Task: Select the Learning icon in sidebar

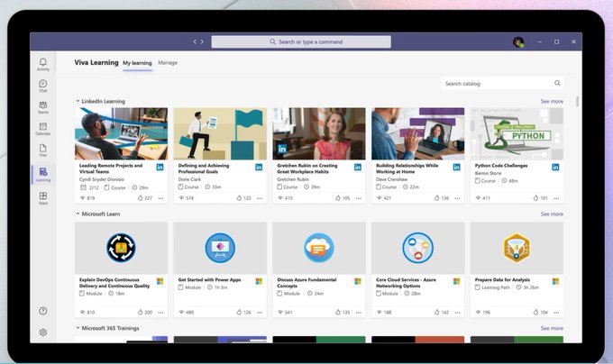Action: pos(43,174)
